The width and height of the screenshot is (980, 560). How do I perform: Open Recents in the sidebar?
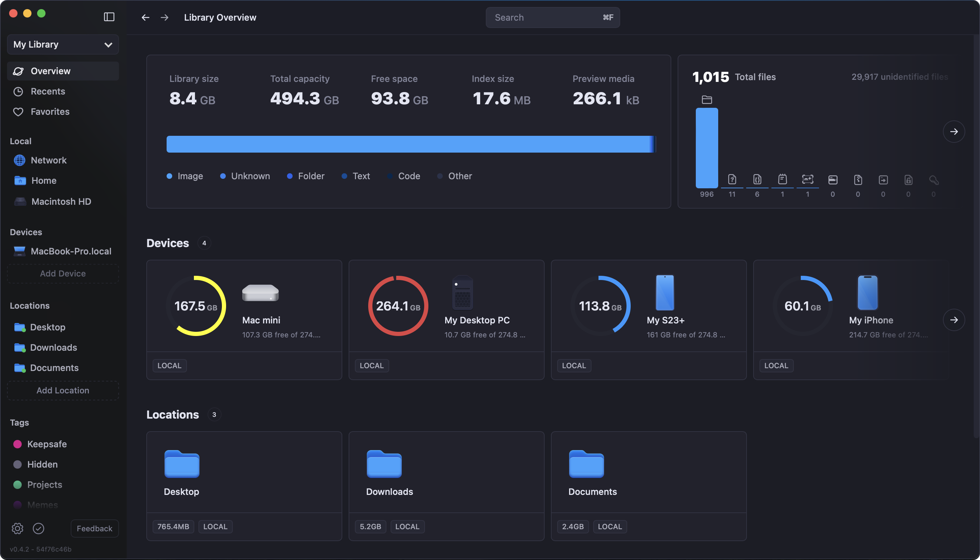coord(48,91)
